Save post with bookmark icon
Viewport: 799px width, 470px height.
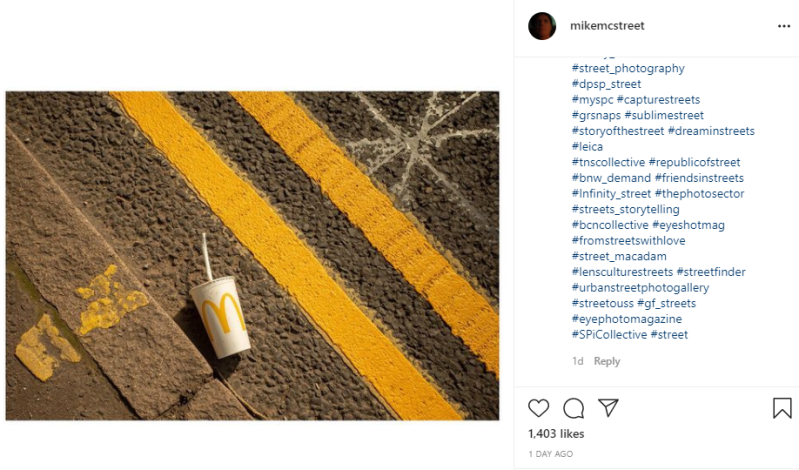click(x=782, y=408)
